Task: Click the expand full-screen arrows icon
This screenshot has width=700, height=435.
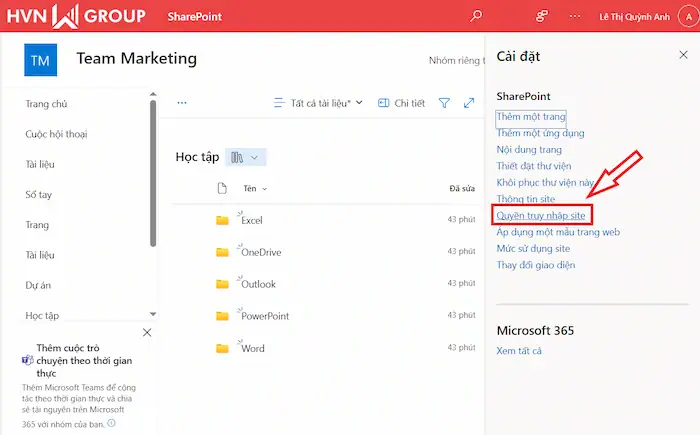Action: (469, 103)
